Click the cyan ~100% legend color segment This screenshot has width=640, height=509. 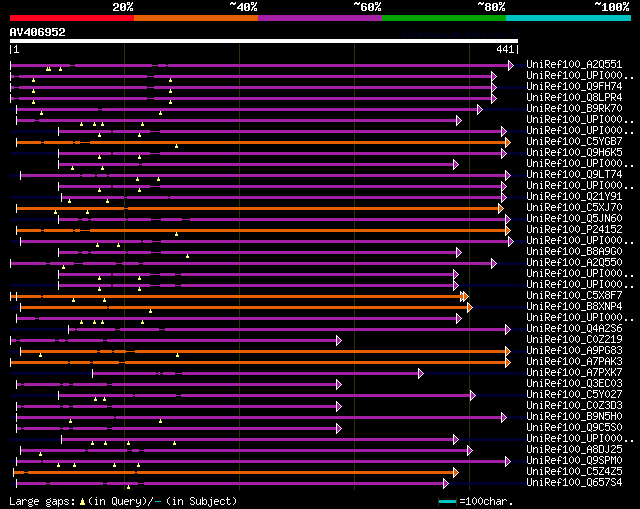click(569, 18)
